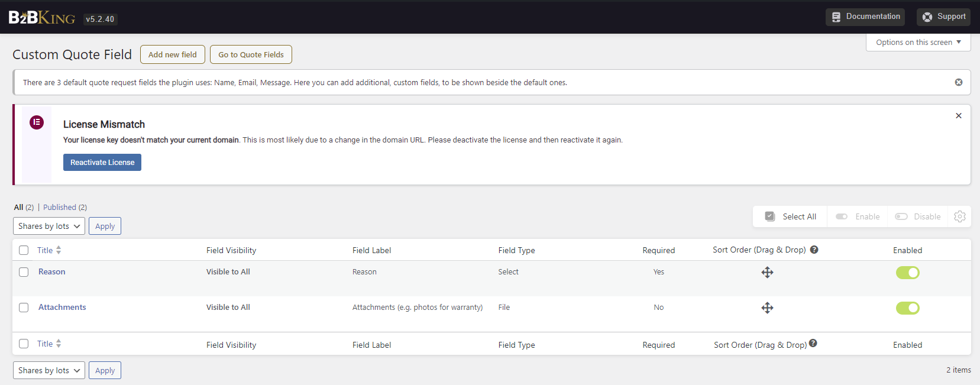
Task: Sort by Title in the table header
Action: [x=49, y=250]
